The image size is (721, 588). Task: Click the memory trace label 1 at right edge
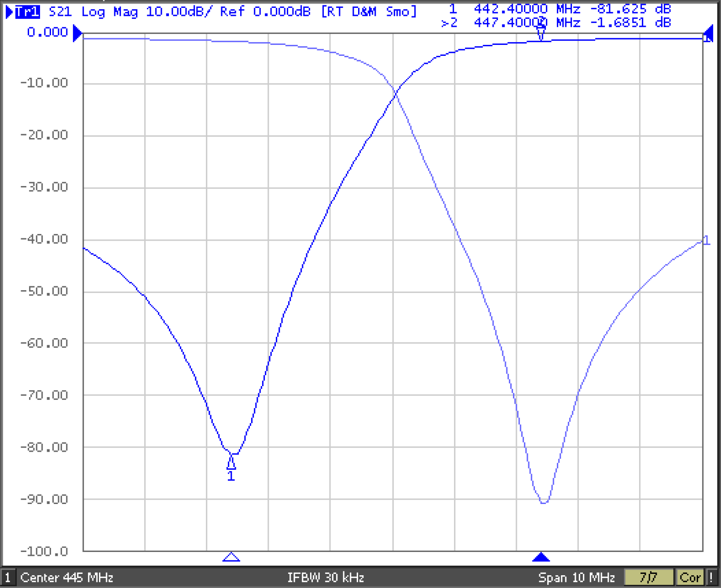706,241
